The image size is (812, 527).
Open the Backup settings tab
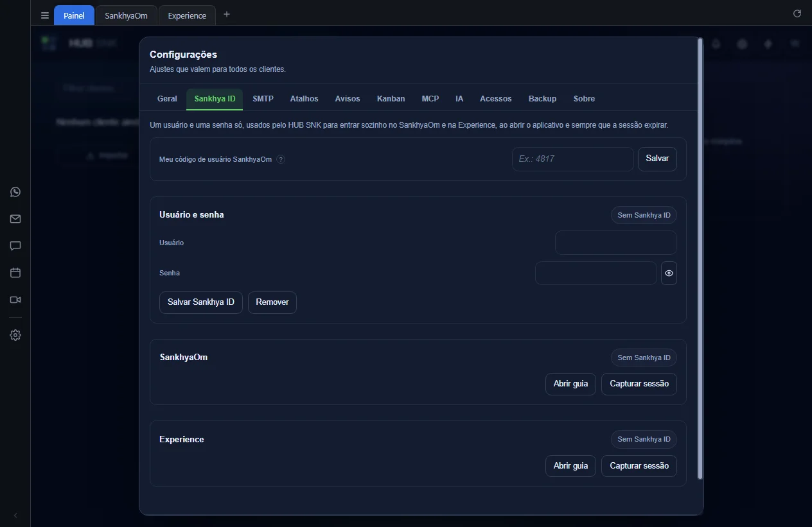[542, 99]
